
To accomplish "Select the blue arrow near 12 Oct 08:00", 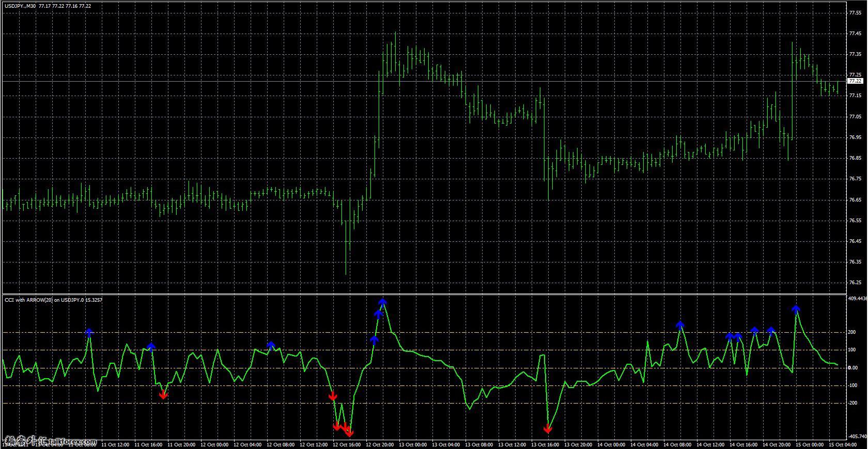I will coord(271,345).
